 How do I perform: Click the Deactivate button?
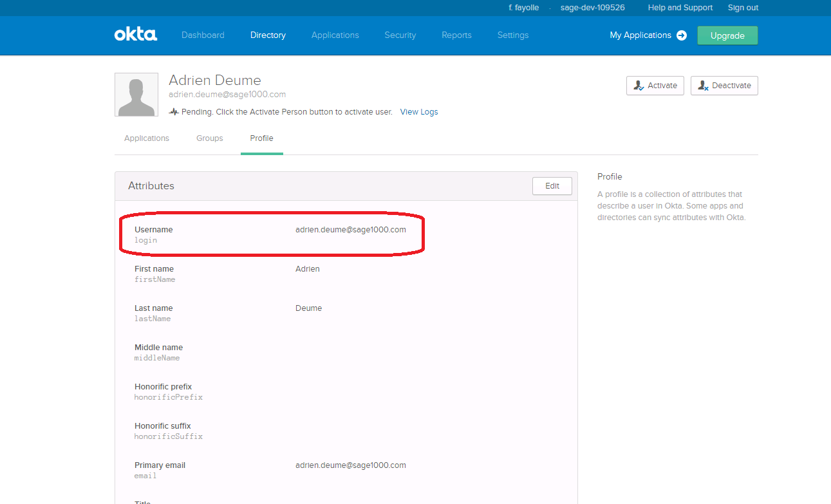pos(724,86)
